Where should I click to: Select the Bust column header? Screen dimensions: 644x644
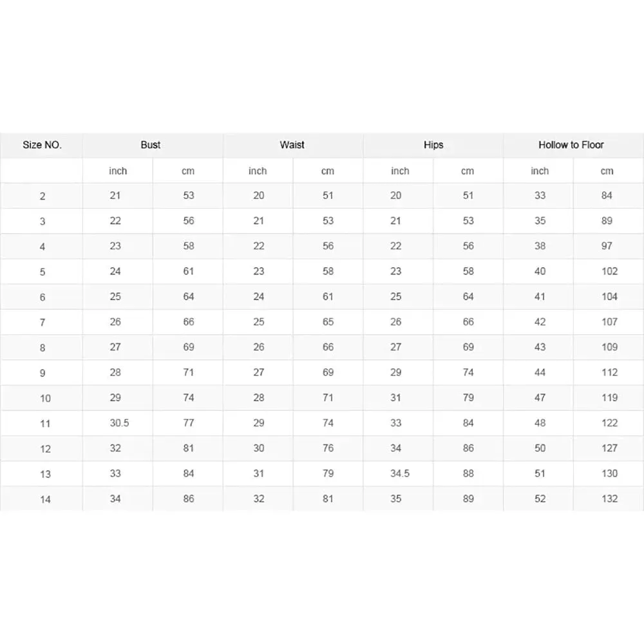tap(151, 145)
